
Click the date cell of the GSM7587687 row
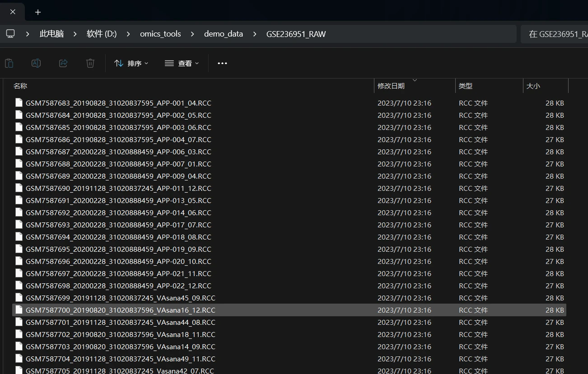click(404, 152)
